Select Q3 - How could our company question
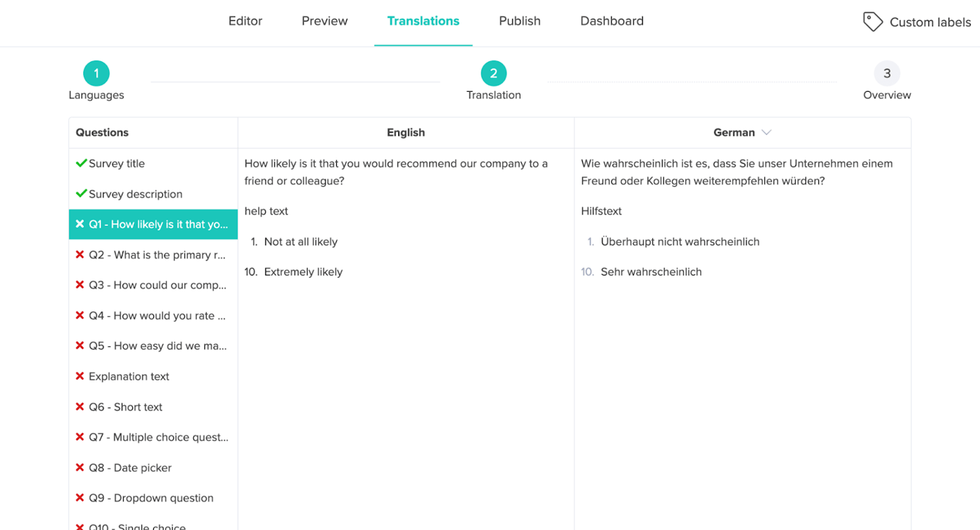 pyautogui.click(x=157, y=285)
